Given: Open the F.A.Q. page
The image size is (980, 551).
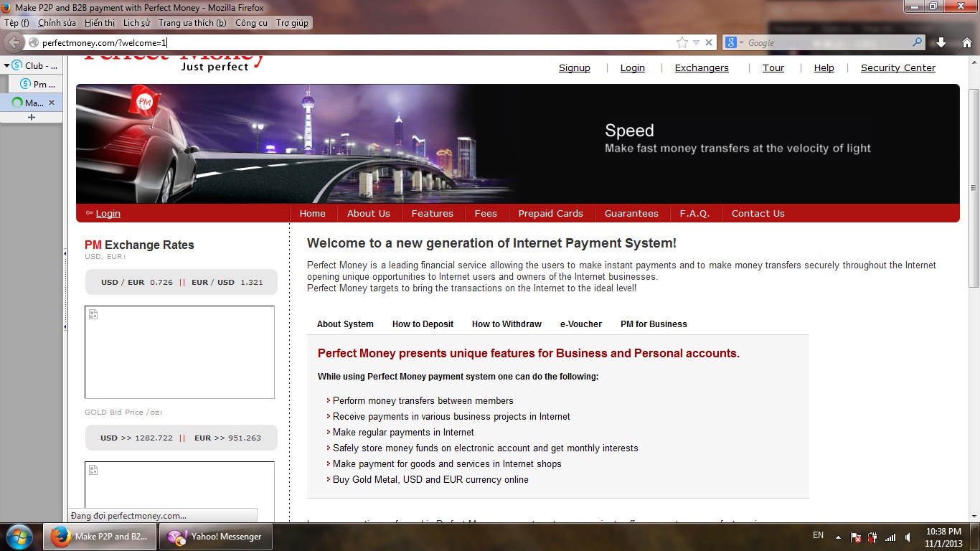Looking at the screenshot, I should (694, 214).
